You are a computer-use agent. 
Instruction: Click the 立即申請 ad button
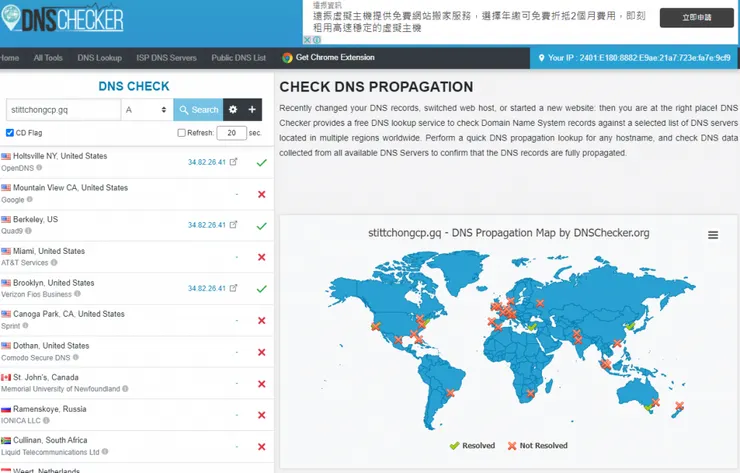696,18
